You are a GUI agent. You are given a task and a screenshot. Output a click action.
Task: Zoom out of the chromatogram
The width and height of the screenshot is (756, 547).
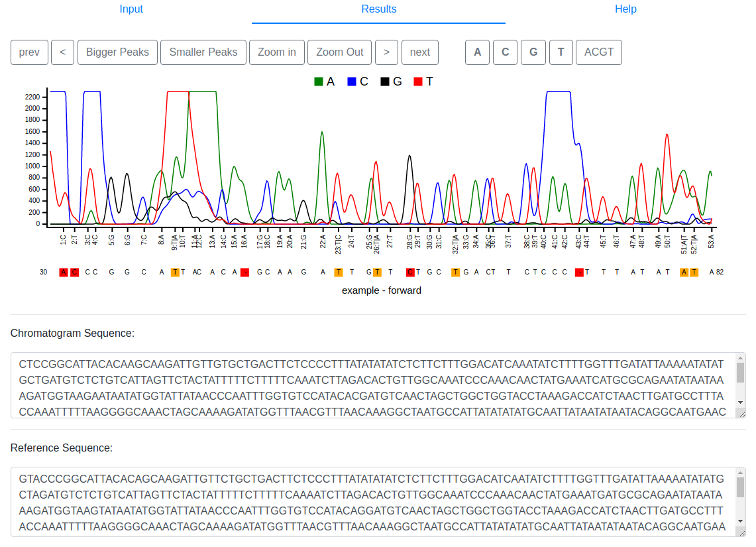pyautogui.click(x=339, y=52)
